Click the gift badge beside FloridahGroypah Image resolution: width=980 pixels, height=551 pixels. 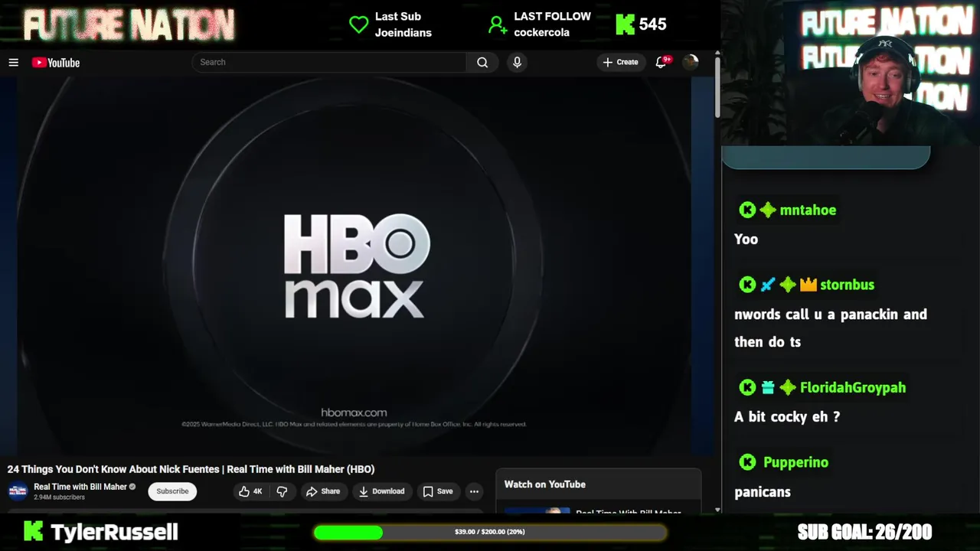[x=768, y=387]
